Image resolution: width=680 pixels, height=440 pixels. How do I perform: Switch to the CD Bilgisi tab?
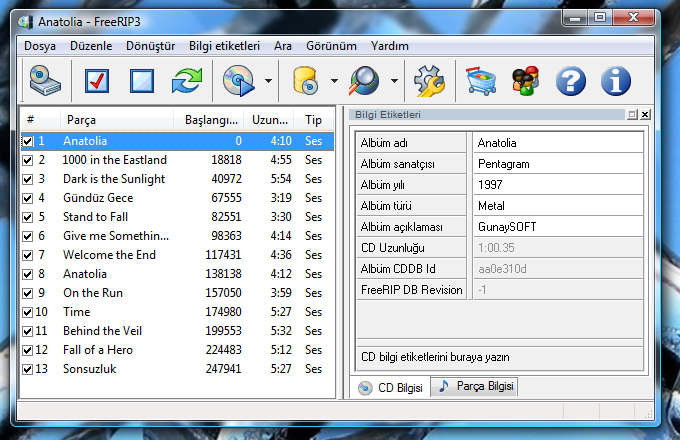(x=390, y=387)
